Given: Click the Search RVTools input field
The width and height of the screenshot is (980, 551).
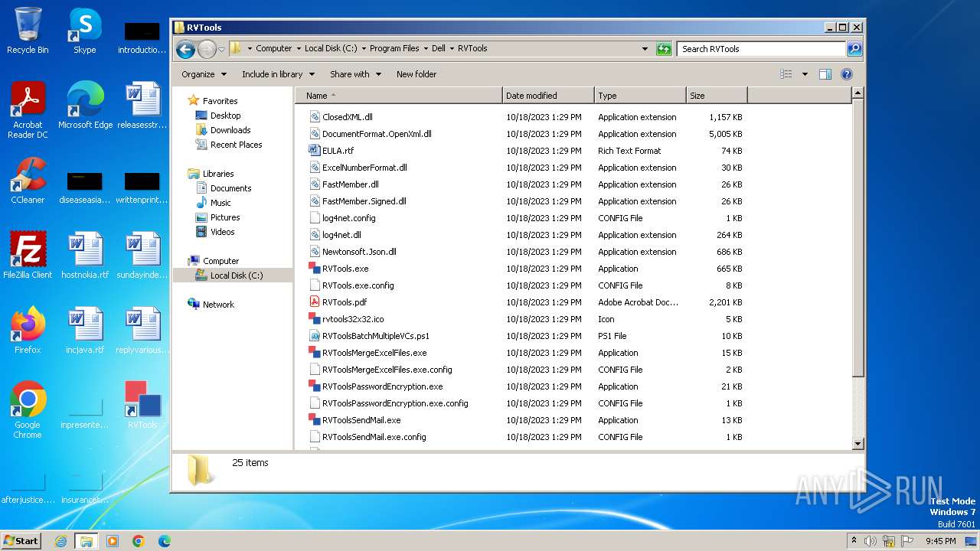Looking at the screenshot, I should [761, 49].
